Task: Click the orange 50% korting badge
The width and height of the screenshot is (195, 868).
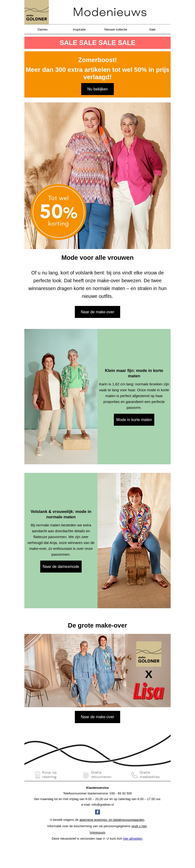Action: (x=58, y=211)
